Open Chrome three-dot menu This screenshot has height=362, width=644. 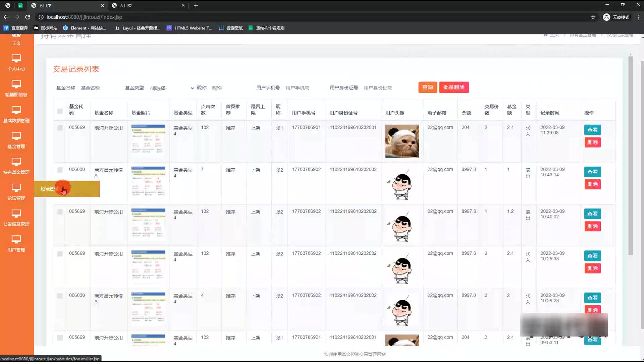tap(638, 17)
